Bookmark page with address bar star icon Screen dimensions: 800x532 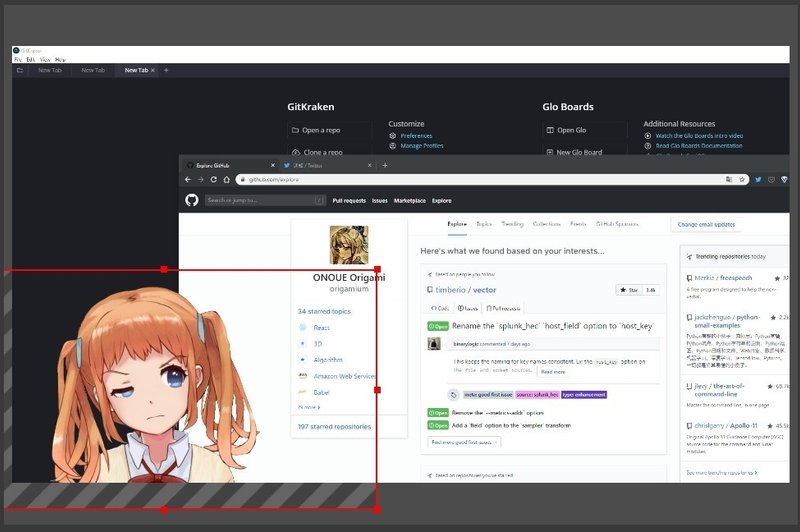[x=742, y=180]
